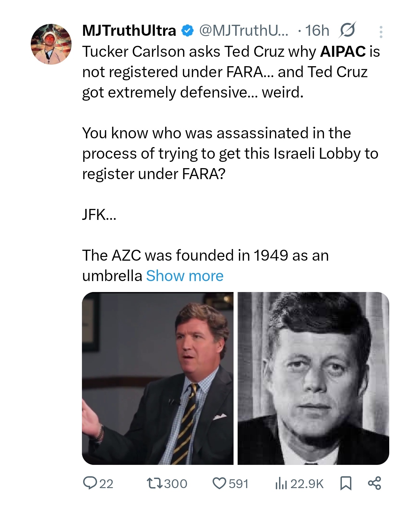The image size is (420, 516).
Task: Click the @MJTruthU... handle
Action: tap(243, 31)
